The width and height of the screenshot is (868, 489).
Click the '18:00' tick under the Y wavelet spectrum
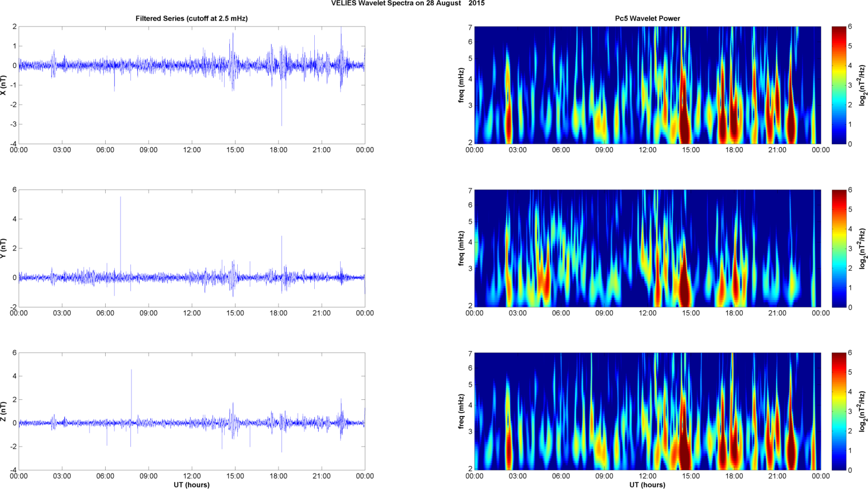(734, 313)
